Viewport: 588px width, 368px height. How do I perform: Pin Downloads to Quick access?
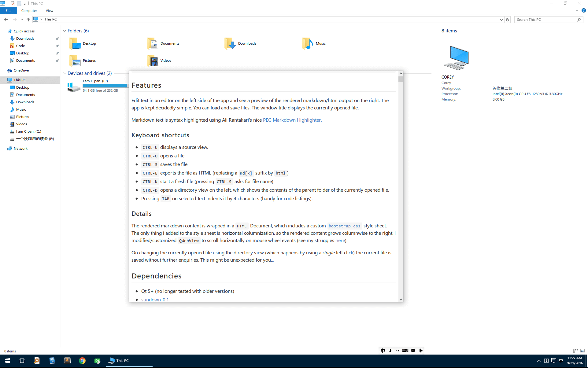pyautogui.click(x=57, y=39)
